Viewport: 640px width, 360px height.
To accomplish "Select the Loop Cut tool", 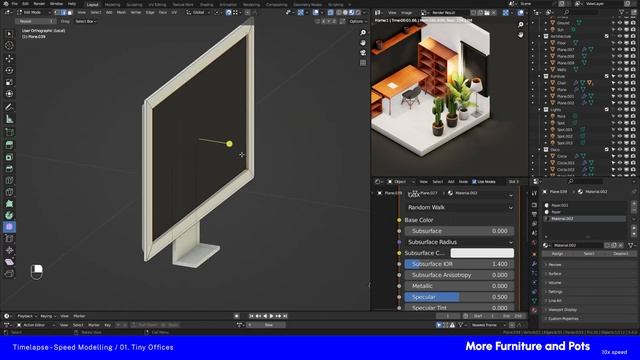I will (9, 180).
